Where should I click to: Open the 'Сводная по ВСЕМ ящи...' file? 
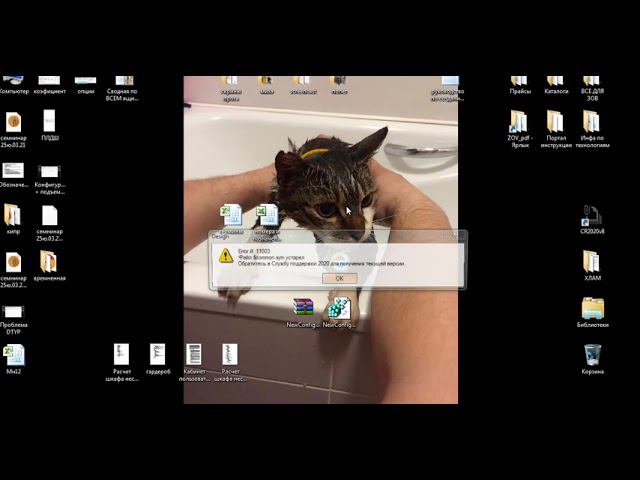click(x=122, y=88)
